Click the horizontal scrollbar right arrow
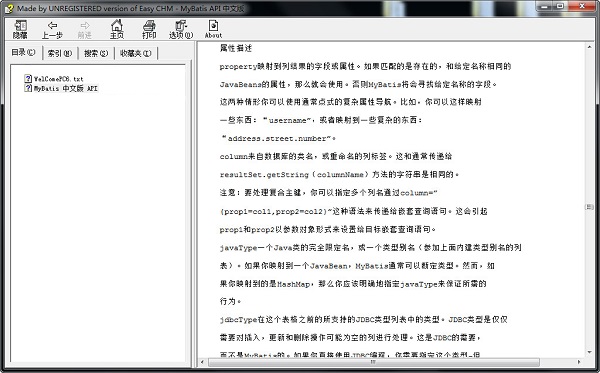This screenshot has width=600, height=373. 579,362
